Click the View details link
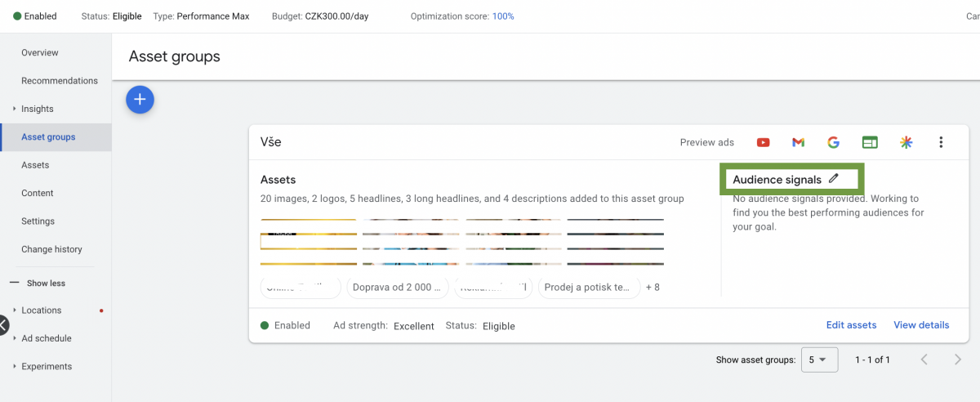980x402 pixels. pyautogui.click(x=921, y=325)
